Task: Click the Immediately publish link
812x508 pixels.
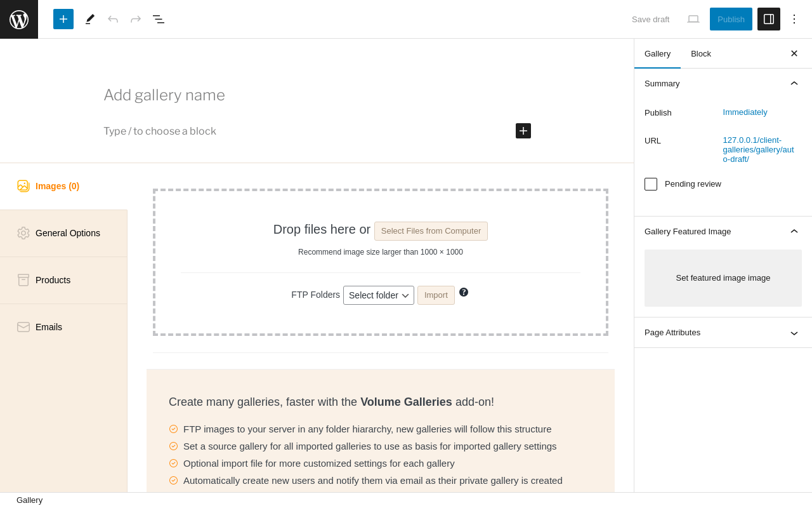Action: [745, 112]
